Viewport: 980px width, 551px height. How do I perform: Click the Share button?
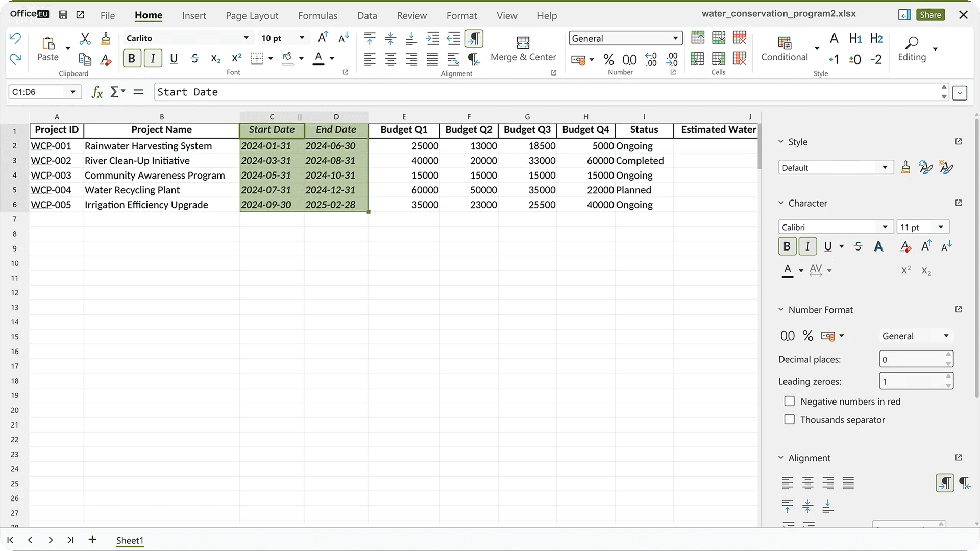(930, 15)
